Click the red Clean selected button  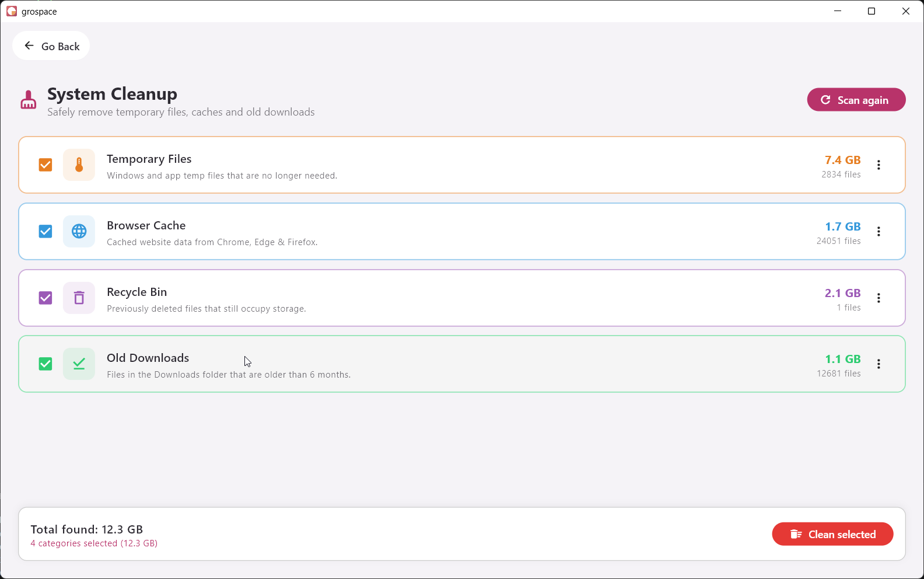pos(832,535)
